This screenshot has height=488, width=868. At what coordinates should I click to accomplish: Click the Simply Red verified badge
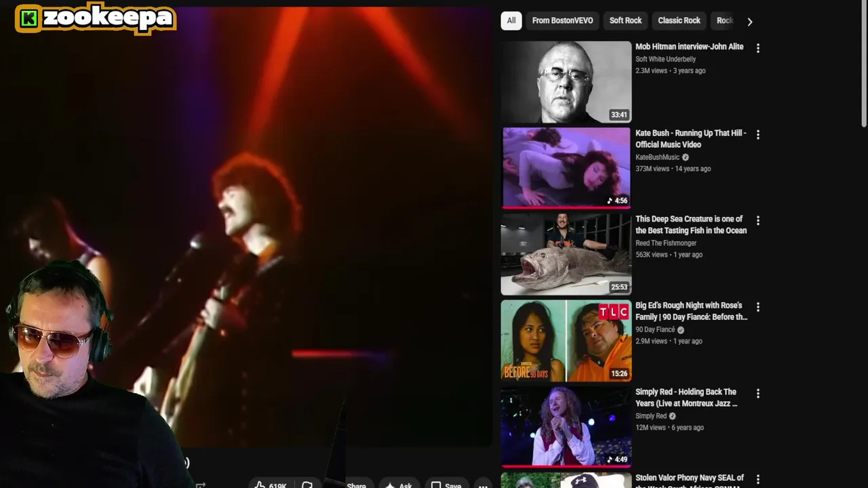coord(672,416)
